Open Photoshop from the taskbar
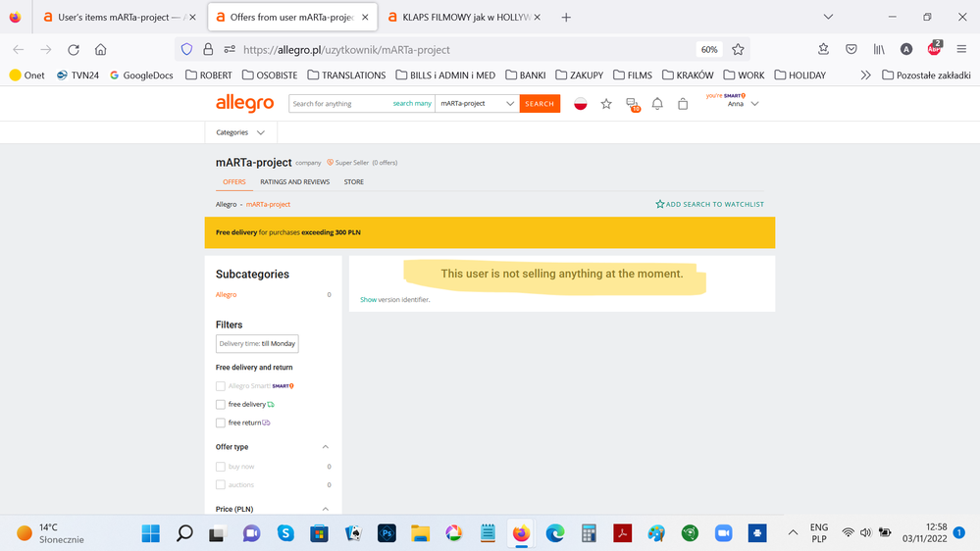 (x=387, y=533)
